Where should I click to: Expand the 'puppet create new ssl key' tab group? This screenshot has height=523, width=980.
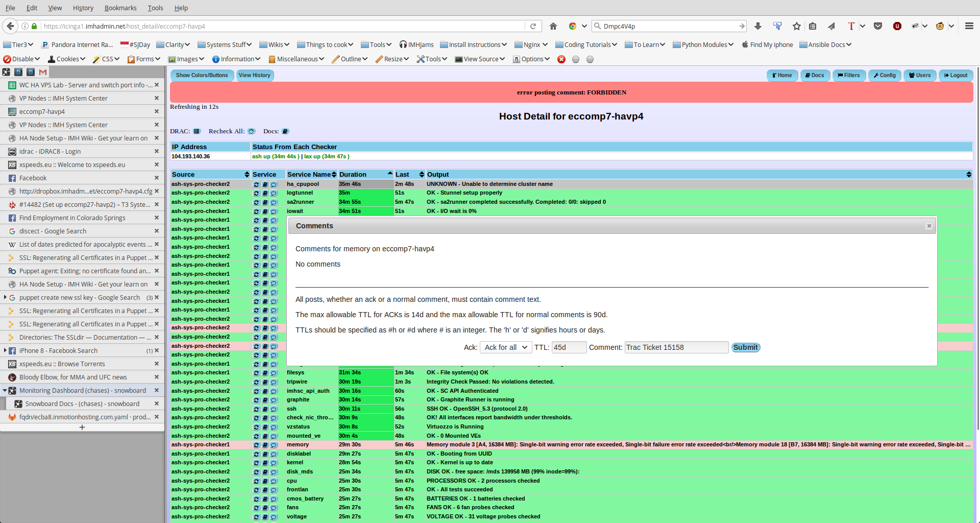pos(5,297)
